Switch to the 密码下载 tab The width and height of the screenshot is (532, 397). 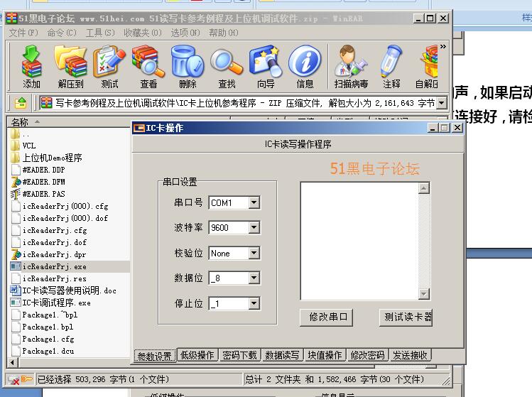click(240, 355)
